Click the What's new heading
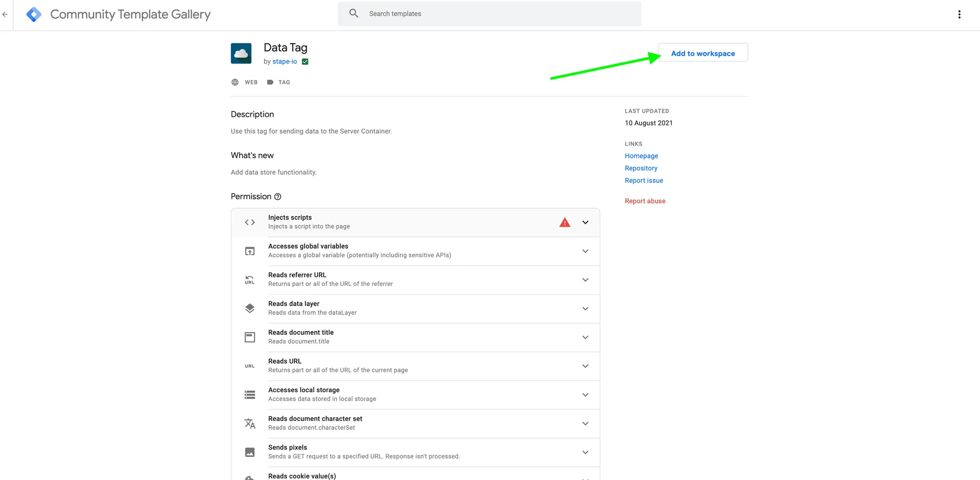980x480 pixels. click(252, 155)
